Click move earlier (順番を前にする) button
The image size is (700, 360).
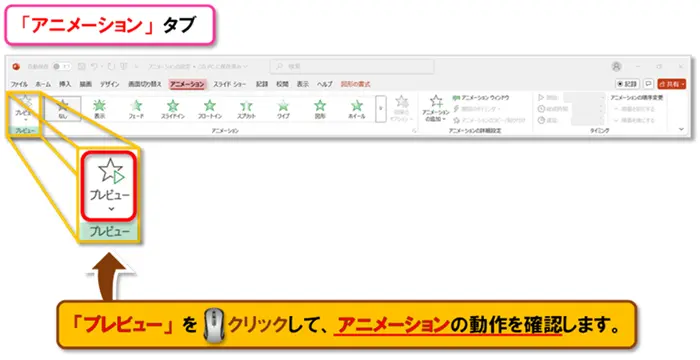click(x=634, y=109)
